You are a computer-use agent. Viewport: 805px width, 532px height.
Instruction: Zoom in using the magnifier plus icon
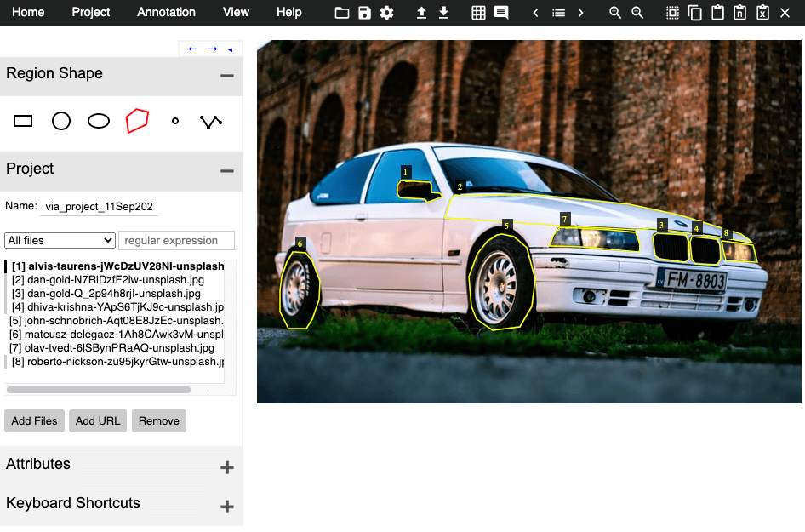coord(614,13)
